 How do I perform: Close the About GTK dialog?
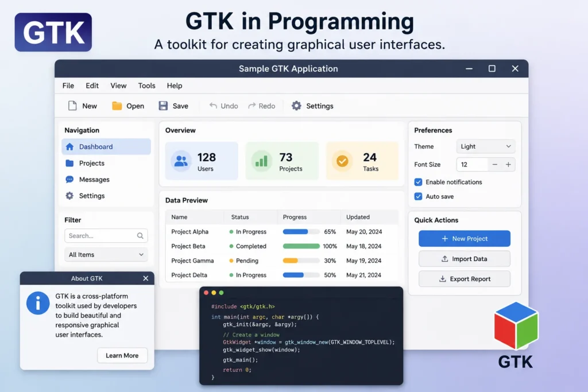145,278
